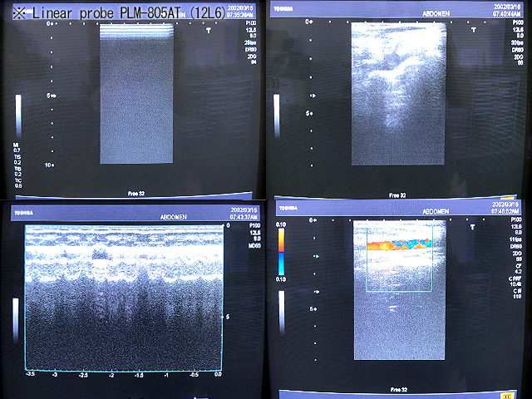Click the MD60 value

pos(254,245)
